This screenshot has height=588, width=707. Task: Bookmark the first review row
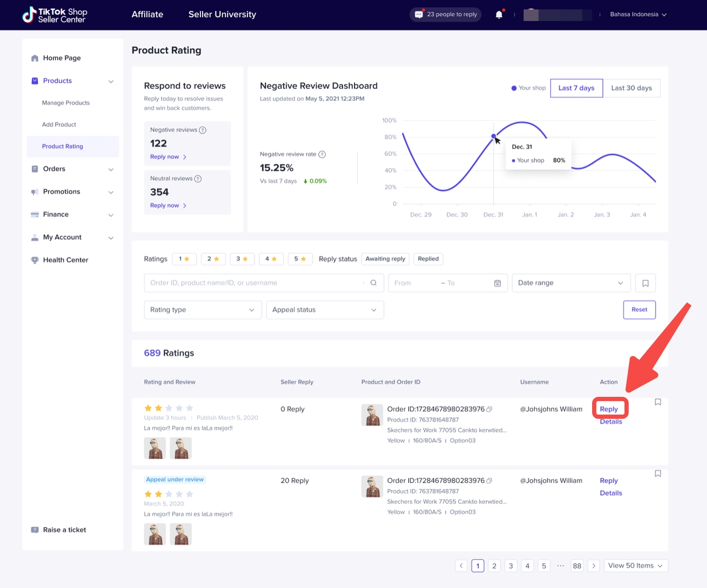(658, 402)
